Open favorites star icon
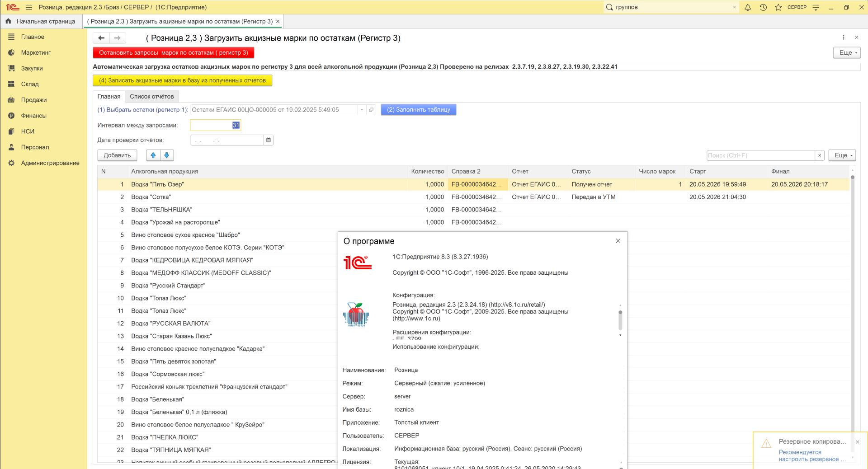 pyautogui.click(x=778, y=7)
